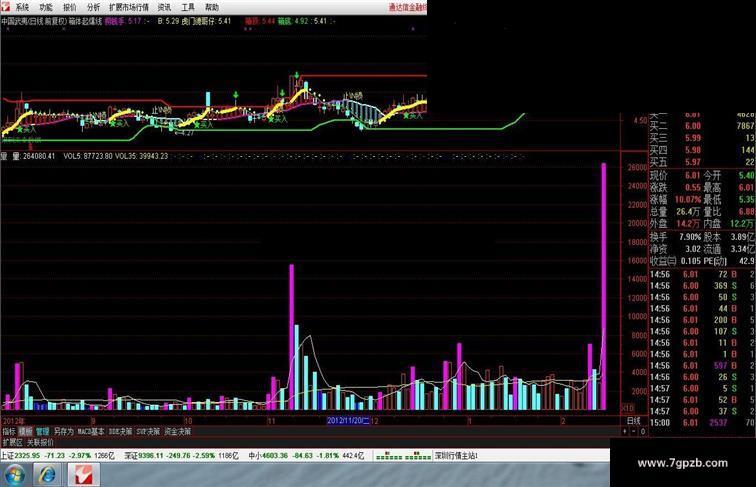The height and width of the screenshot is (487, 756).
Task: Click the 0 reset button under 日线
Action: (643, 432)
